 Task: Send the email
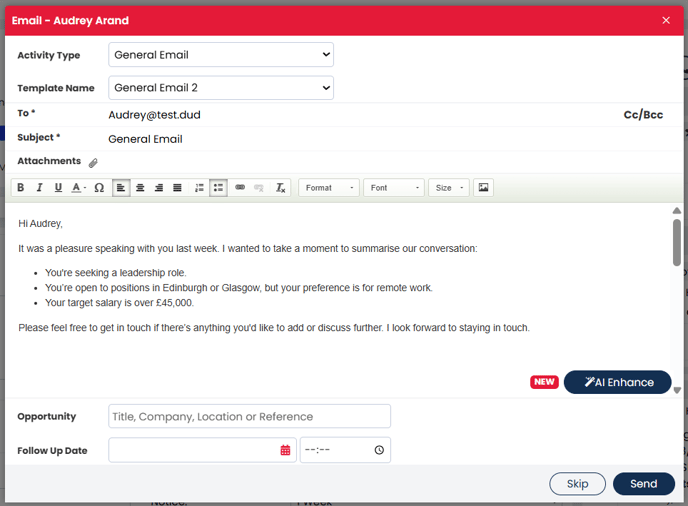click(x=644, y=484)
